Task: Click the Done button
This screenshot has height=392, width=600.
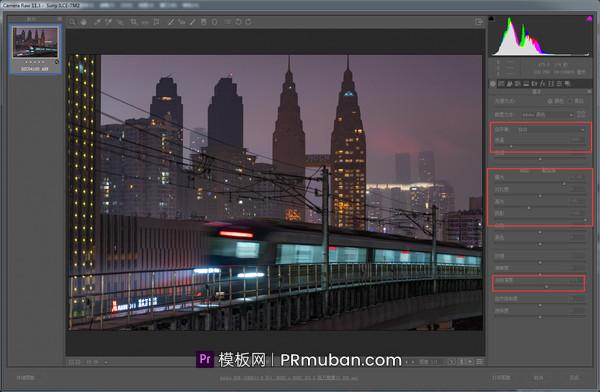Action: pos(574,377)
